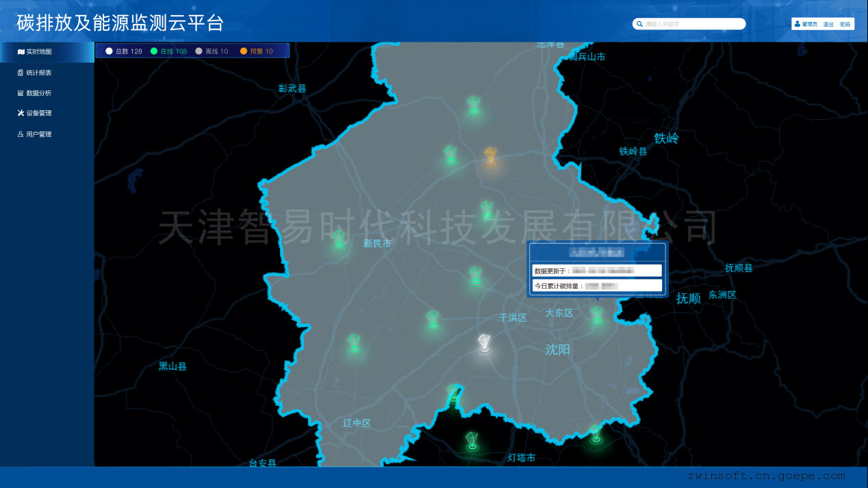Click the 密码 password link
This screenshot has width=868, height=488.
[845, 24]
